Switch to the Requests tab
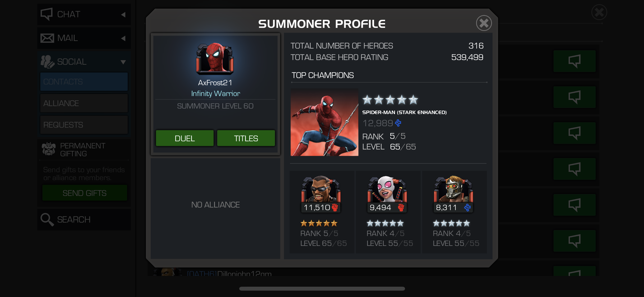 (x=84, y=125)
